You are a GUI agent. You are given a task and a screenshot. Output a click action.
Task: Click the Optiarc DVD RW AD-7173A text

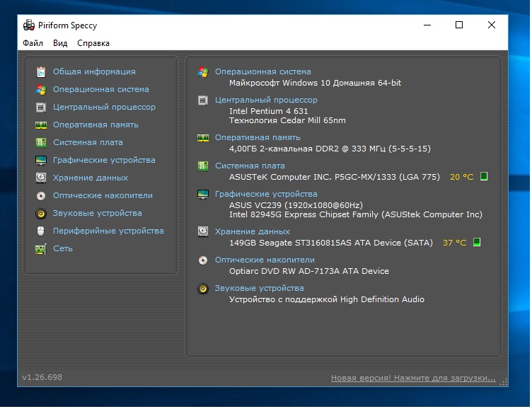309,271
